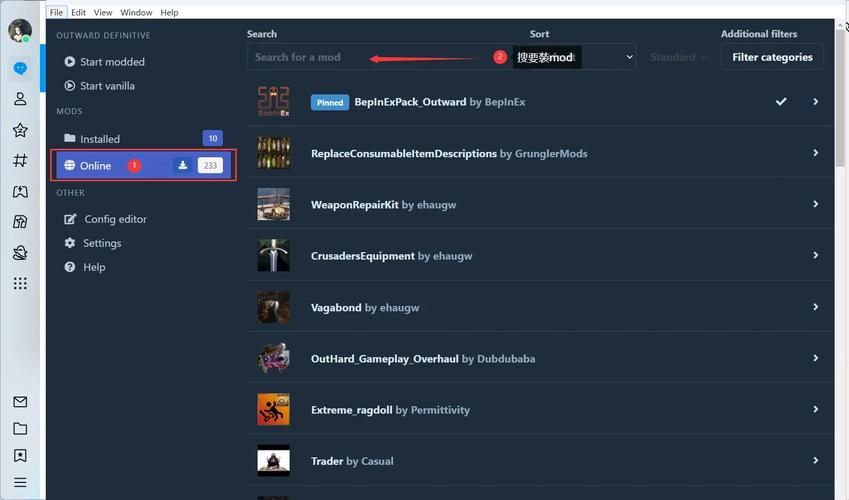The image size is (849, 500).
Task: Open the Standard sort direction dropdown
Action: click(677, 57)
